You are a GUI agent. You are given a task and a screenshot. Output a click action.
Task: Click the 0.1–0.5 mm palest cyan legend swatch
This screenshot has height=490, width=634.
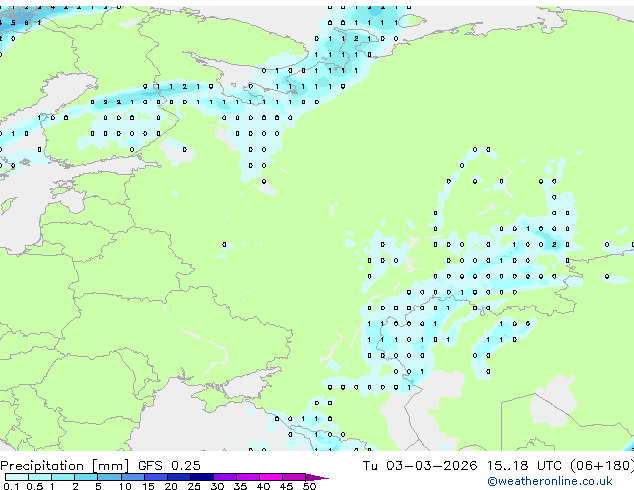pyautogui.click(x=17, y=477)
